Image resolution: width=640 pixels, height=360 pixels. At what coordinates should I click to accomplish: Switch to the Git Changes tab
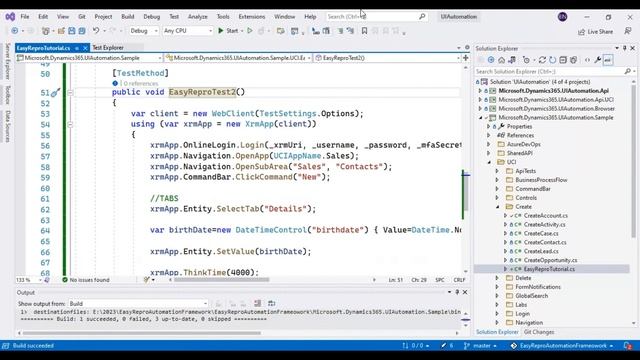click(x=539, y=332)
